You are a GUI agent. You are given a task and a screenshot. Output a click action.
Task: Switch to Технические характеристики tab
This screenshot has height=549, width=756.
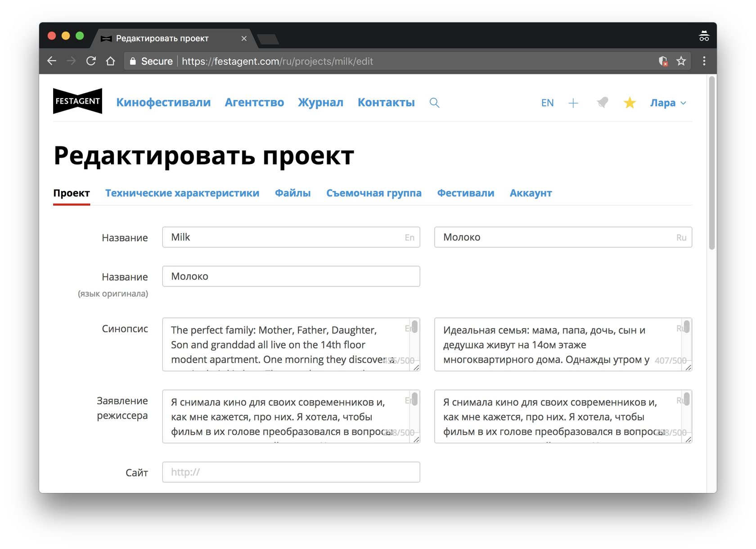point(182,193)
